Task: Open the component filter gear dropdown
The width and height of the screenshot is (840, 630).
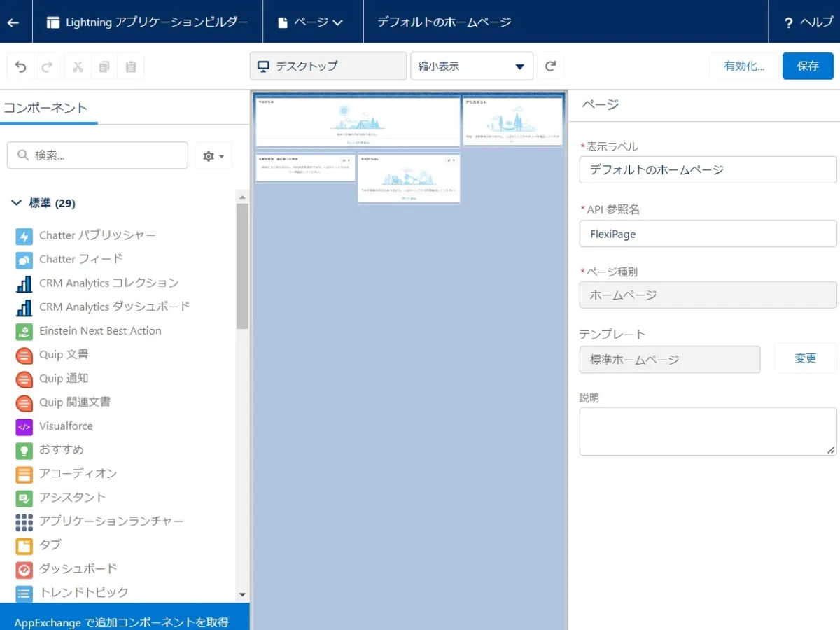Action: 213,155
